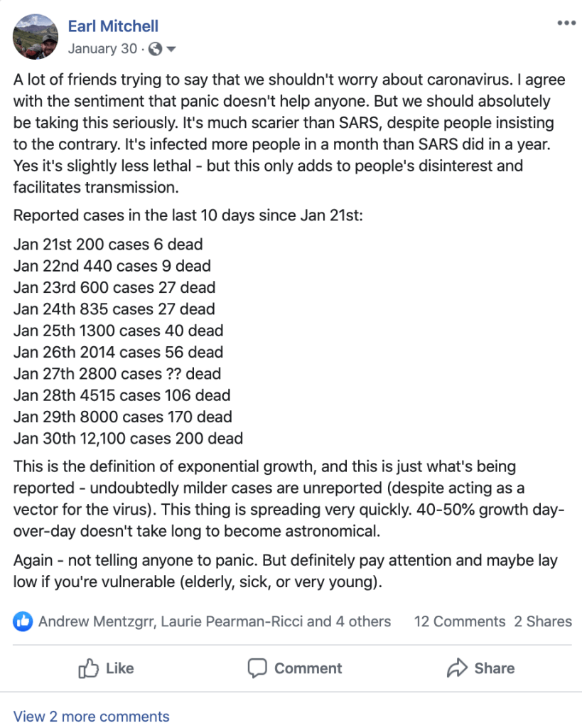Click the globe public privacy icon
The height and width of the screenshot is (728, 582).
coord(156,49)
